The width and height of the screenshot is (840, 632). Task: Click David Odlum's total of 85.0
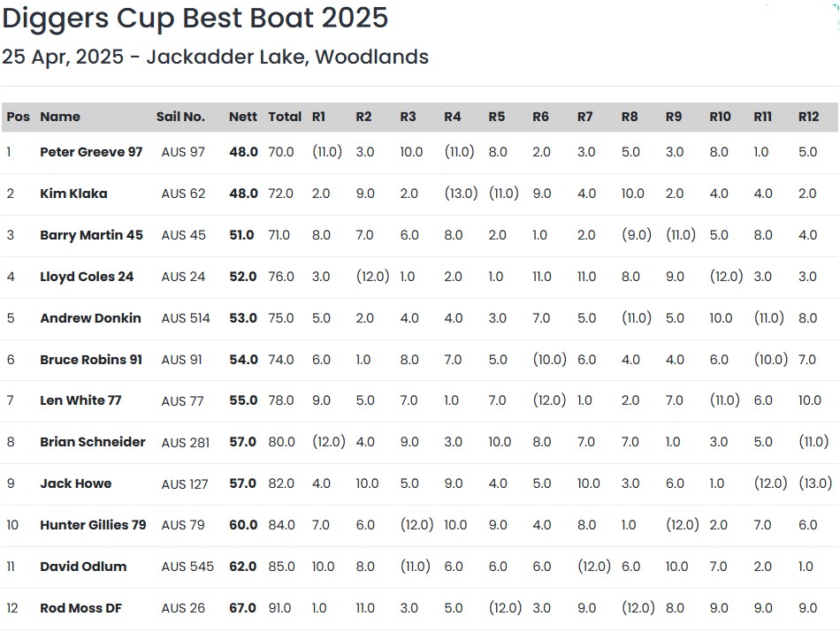pyautogui.click(x=282, y=567)
